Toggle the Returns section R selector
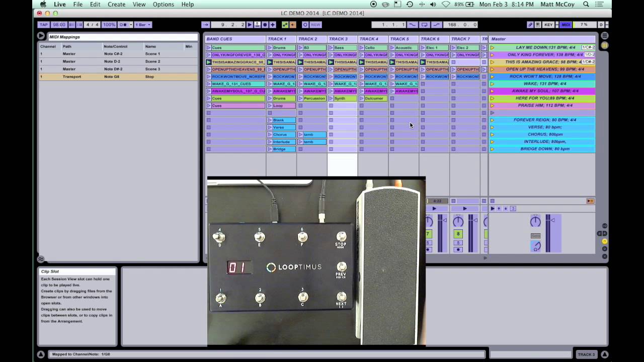 coord(605,234)
